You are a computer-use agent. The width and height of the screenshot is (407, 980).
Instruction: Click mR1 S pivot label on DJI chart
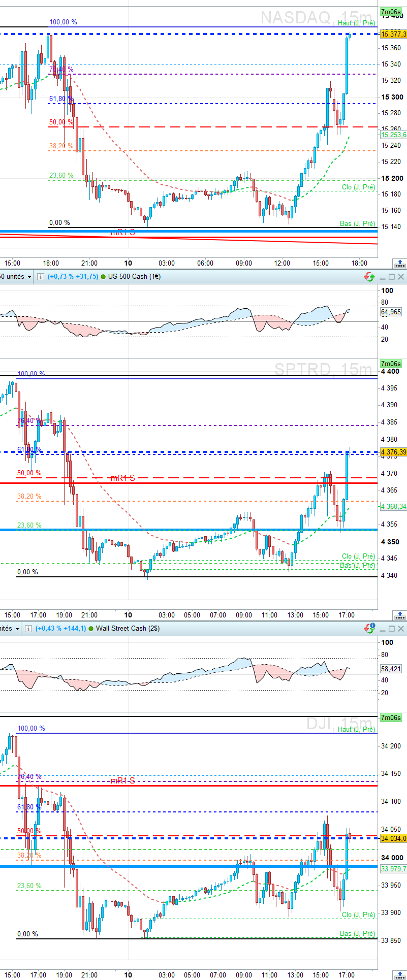point(123,780)
